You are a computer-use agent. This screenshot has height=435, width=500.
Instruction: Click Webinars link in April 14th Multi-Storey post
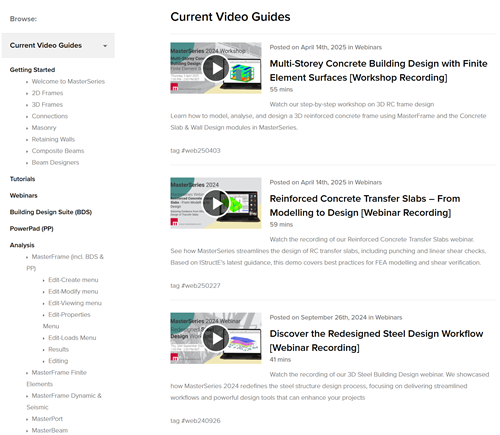click(x=368, y=47)
